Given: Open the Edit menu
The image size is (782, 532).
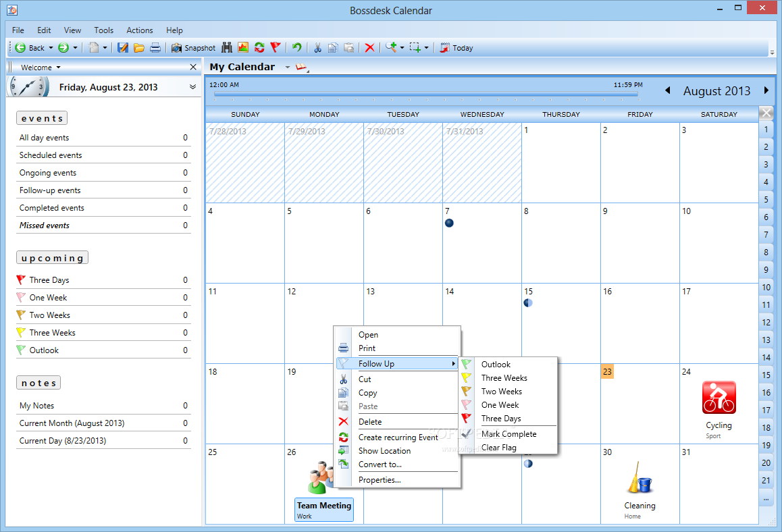Looking at the screenshot, I should pyautogui.click(x=44, y=30).
